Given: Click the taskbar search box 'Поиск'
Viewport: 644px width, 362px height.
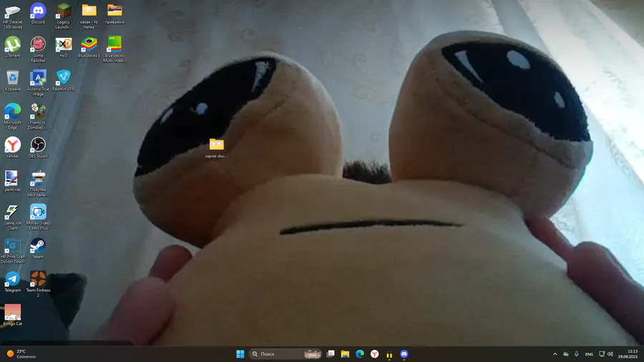Looking at the screenshot, I should click(286, 354).
